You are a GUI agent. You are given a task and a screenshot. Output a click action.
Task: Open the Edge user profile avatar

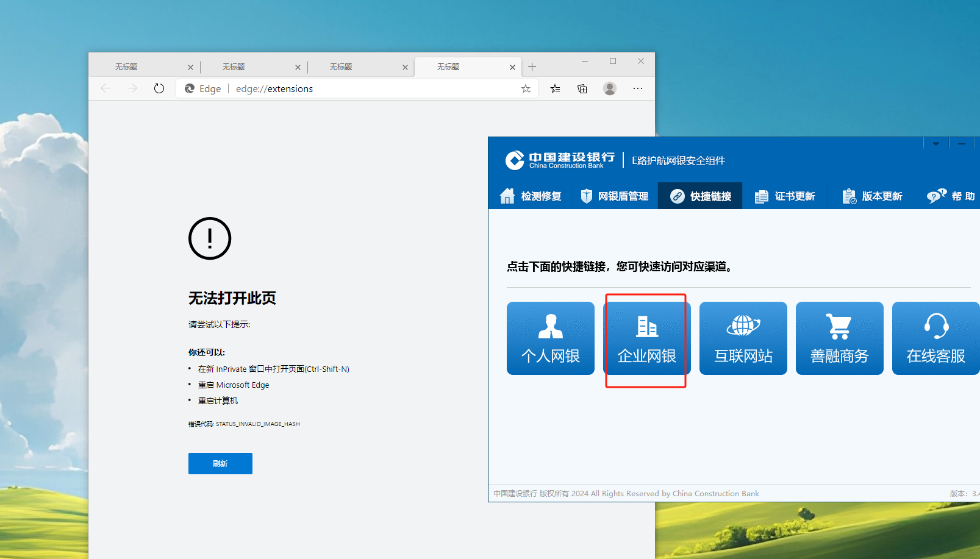610,88
